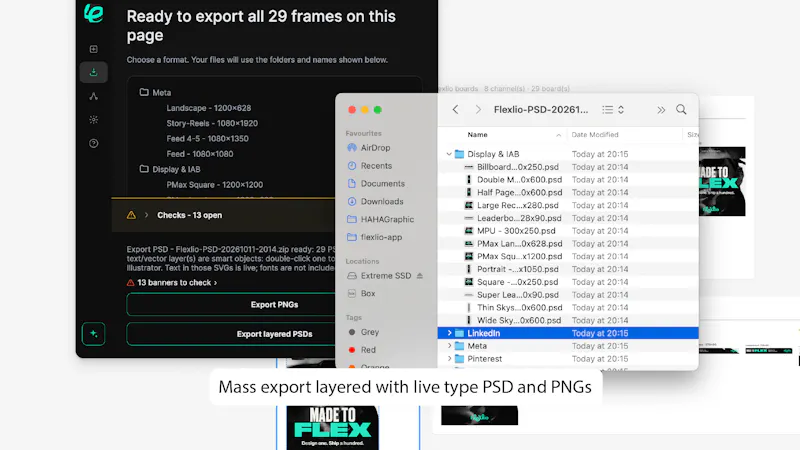
Task: Expand the Pinterest folder
Action: pos(449,358)
